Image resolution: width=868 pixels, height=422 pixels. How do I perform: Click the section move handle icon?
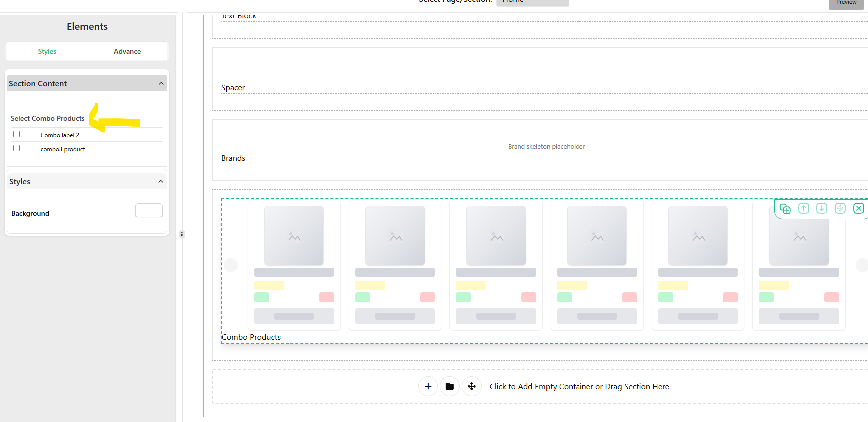point(840,208)
